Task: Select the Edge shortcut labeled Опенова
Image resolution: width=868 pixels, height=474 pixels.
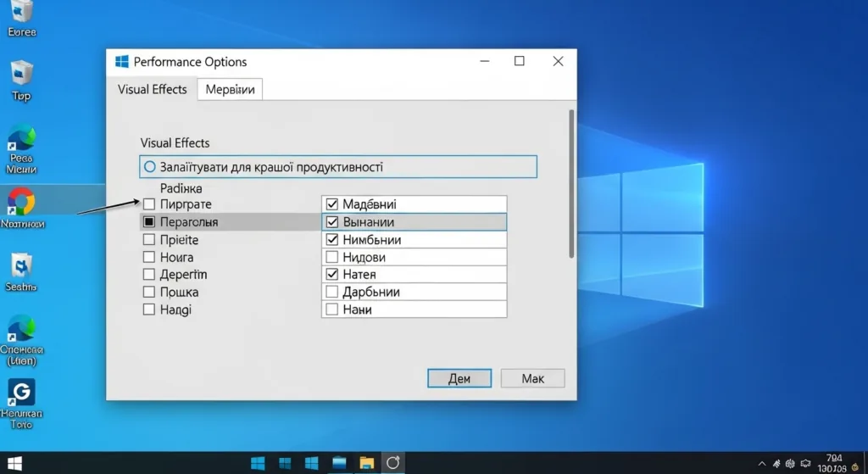Action: tap(21, 341)
